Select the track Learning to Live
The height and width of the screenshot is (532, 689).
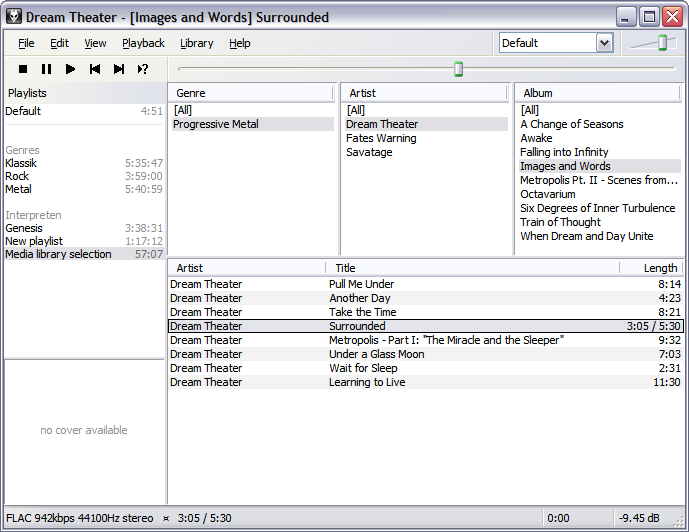coord(425,382)
